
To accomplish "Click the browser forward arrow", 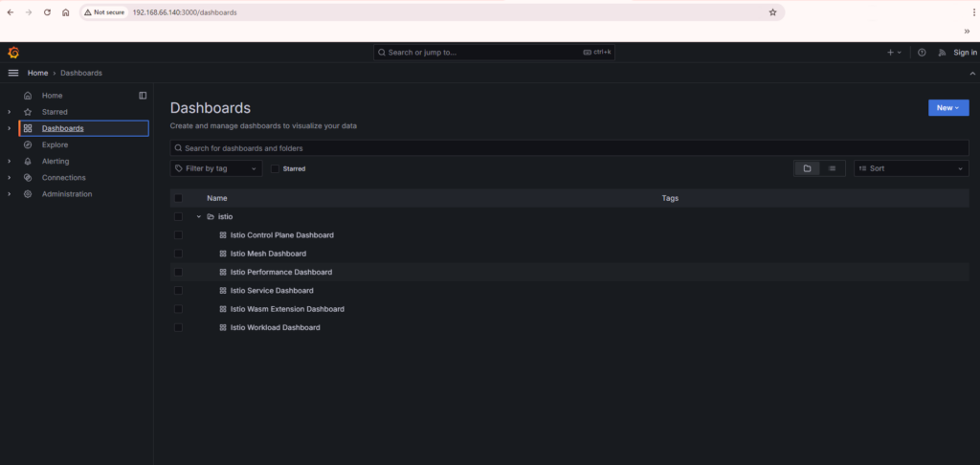I will (28, 12).
